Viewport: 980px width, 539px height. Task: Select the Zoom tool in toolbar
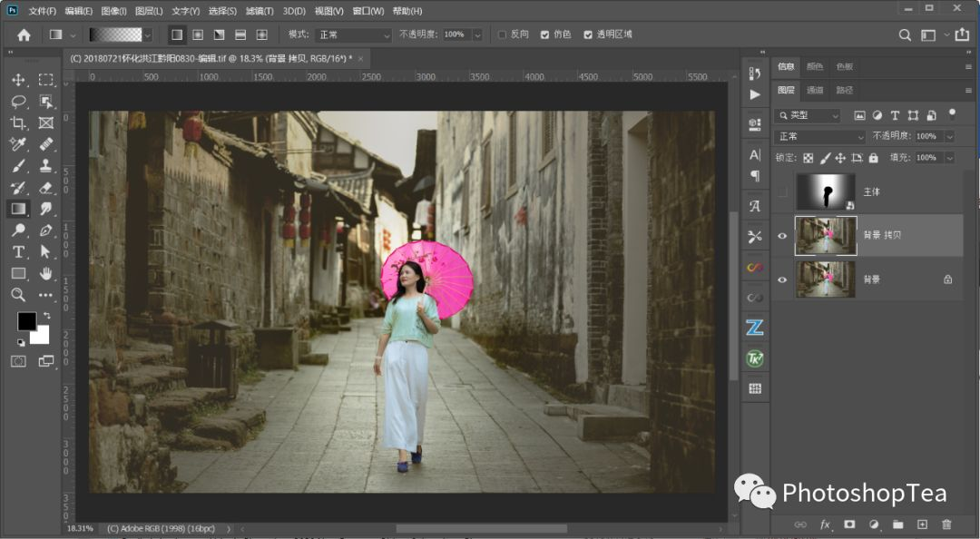coord(18,295)
